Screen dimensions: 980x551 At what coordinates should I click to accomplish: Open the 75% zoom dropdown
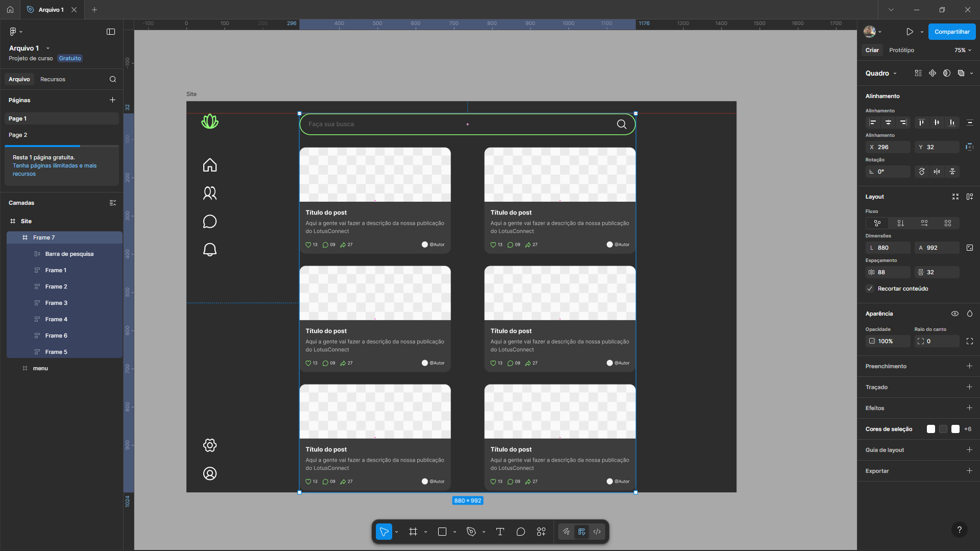[963, 50]
